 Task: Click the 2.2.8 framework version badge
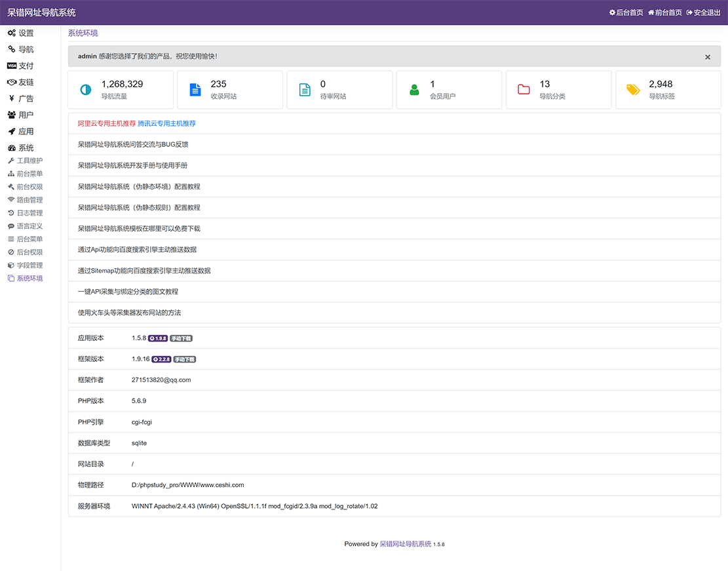click(161, 360)
